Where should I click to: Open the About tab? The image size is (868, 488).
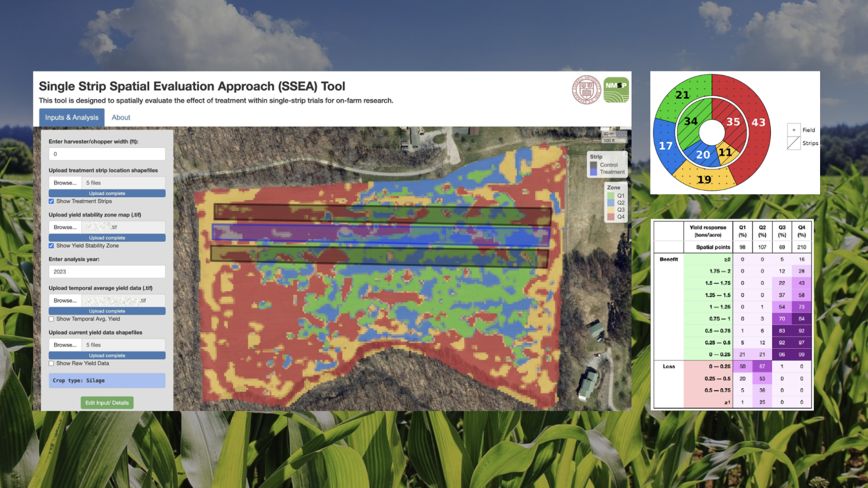[x=120, y=117]
